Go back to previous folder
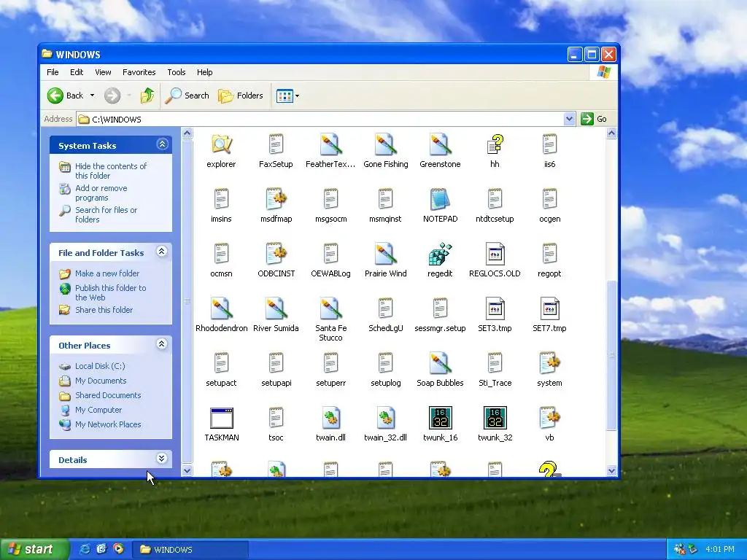 pos(65,96)
